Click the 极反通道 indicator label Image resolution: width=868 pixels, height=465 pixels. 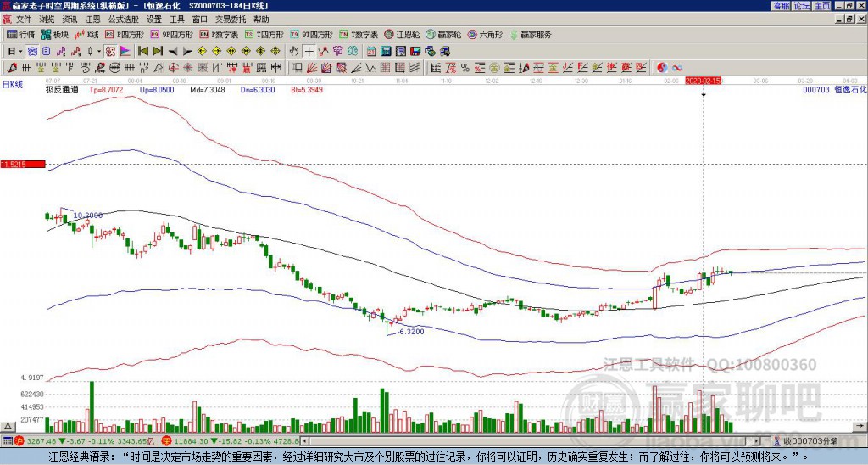61,89
